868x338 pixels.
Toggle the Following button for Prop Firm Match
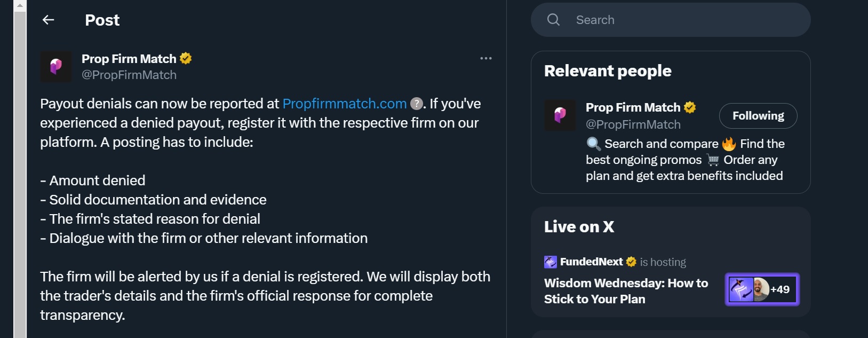(758, 116)
